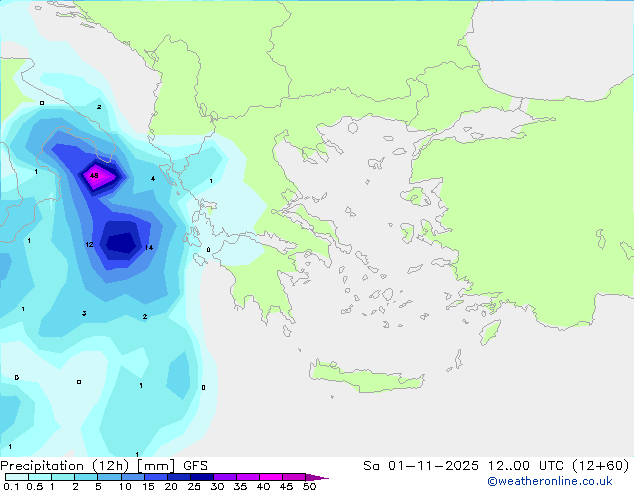
Task: Click the '50' legend label
Action: click(310, 486)
